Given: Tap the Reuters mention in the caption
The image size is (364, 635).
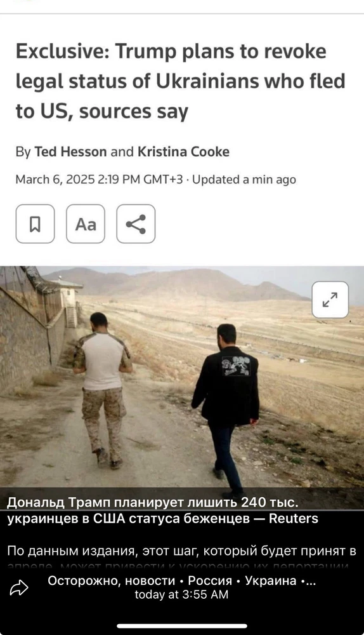Looking at the screenshot, I should [294, 518].
